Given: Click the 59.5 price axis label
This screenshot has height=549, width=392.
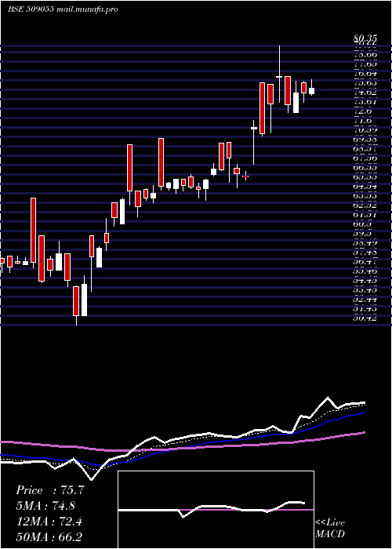Looking at the screenshot, I should 363,234.
